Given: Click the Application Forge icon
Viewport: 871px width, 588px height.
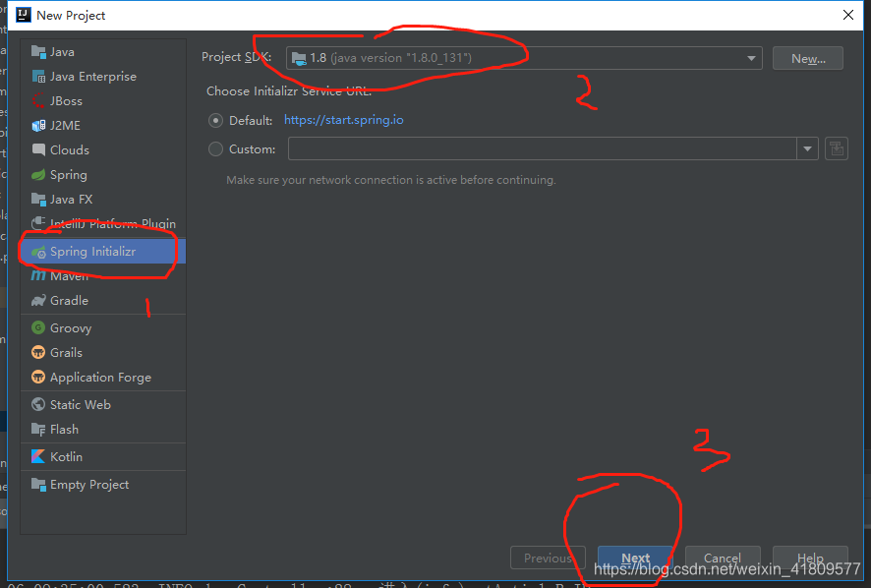Looking at the screenshot, I should [x=38, y=378].
